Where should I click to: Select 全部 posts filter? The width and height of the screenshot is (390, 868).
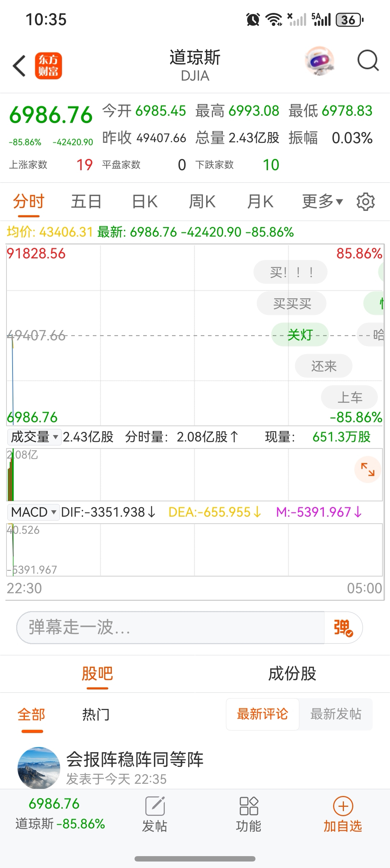click(32, 715)
